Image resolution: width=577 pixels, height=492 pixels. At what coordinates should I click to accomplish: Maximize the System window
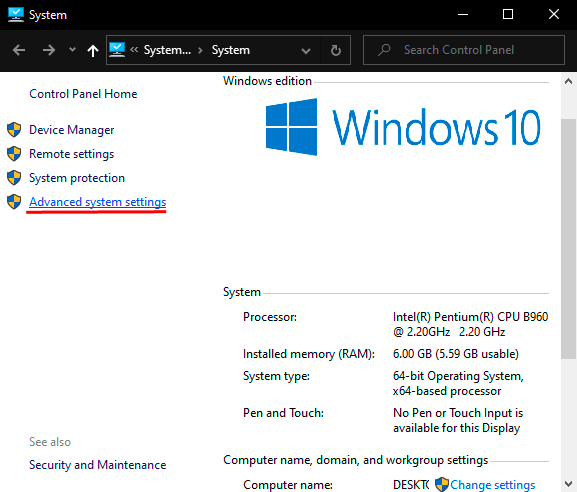(x=508, y=15)
